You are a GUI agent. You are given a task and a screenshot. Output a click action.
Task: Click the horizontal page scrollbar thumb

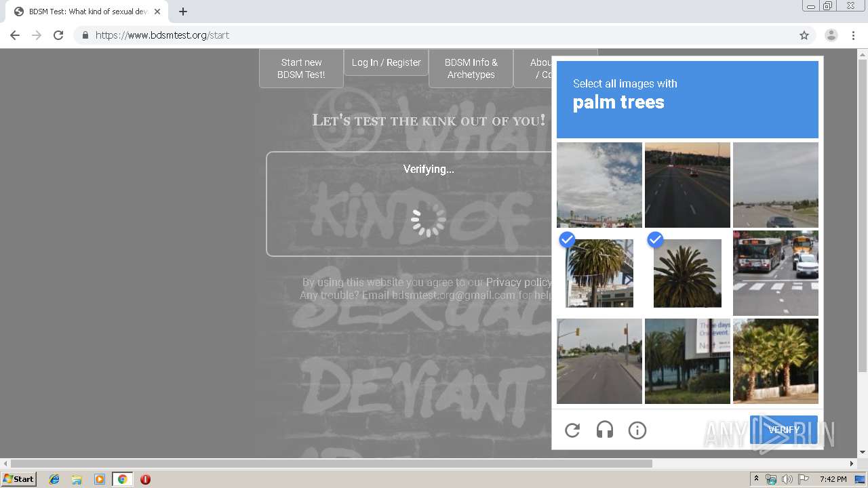tap(332, 464)
